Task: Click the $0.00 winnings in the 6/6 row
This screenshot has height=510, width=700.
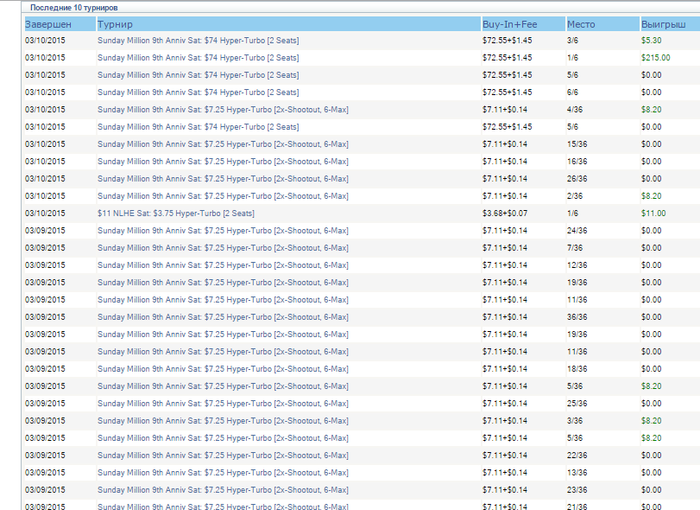Action: coord(651,92)
